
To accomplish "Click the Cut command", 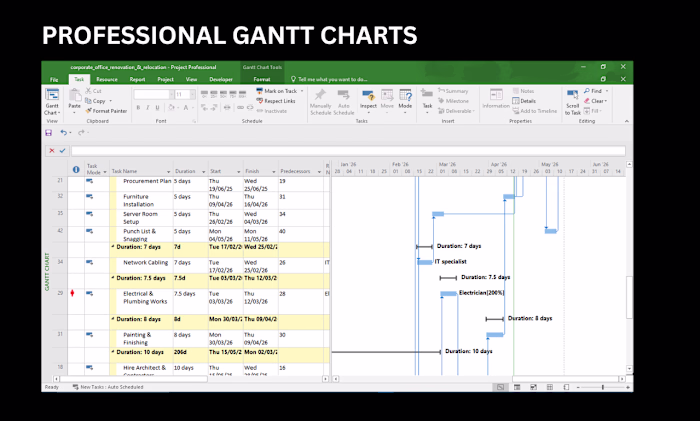I will coord(93,91).
